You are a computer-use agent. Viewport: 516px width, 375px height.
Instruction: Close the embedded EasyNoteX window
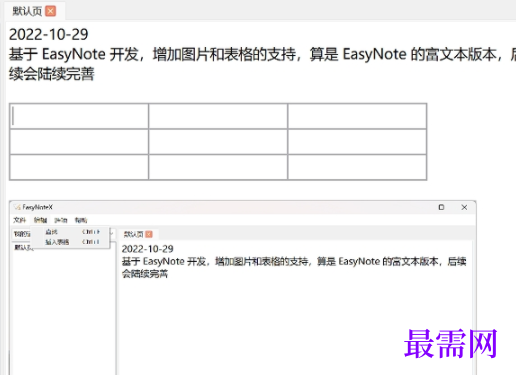coord(464,207)
